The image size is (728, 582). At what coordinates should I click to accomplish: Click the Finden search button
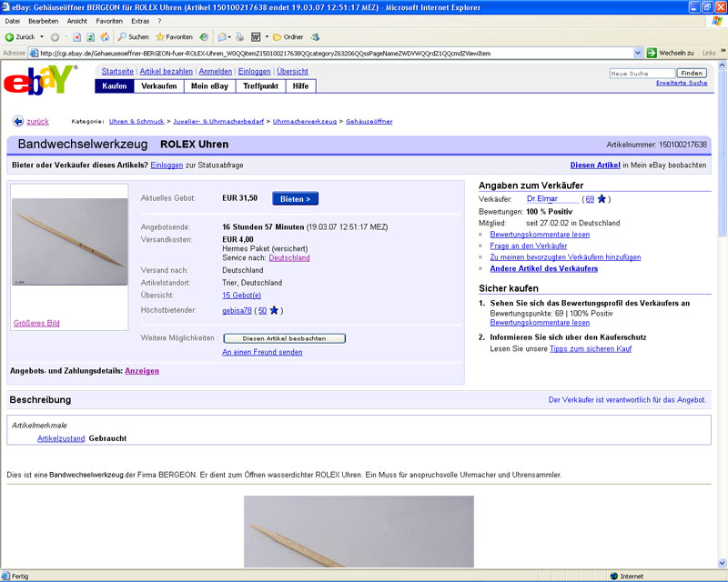692,74
